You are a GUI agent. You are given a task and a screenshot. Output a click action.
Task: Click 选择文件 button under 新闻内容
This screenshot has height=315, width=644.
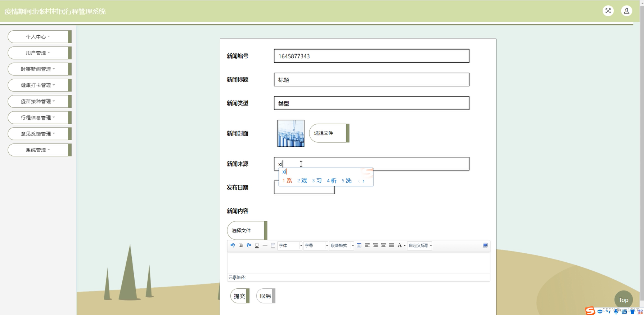[247, 231]
